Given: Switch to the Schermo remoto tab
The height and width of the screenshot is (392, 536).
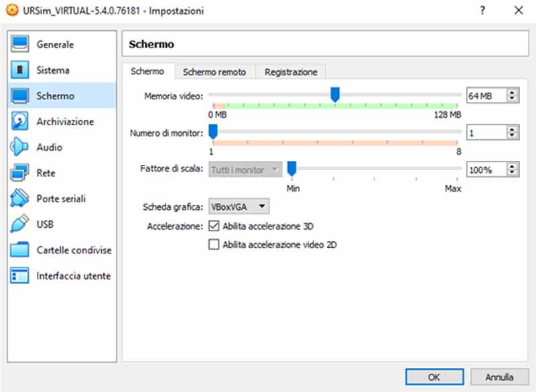Looking at the screenshot, I should click(214, 72).
